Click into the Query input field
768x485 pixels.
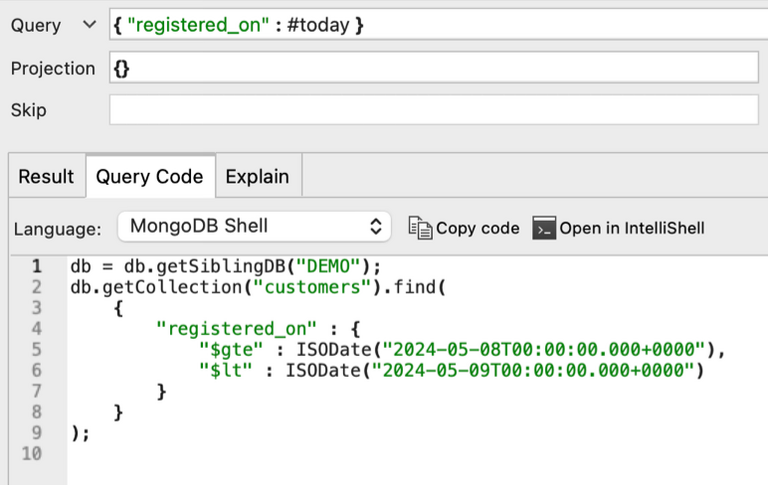[434, 25]
